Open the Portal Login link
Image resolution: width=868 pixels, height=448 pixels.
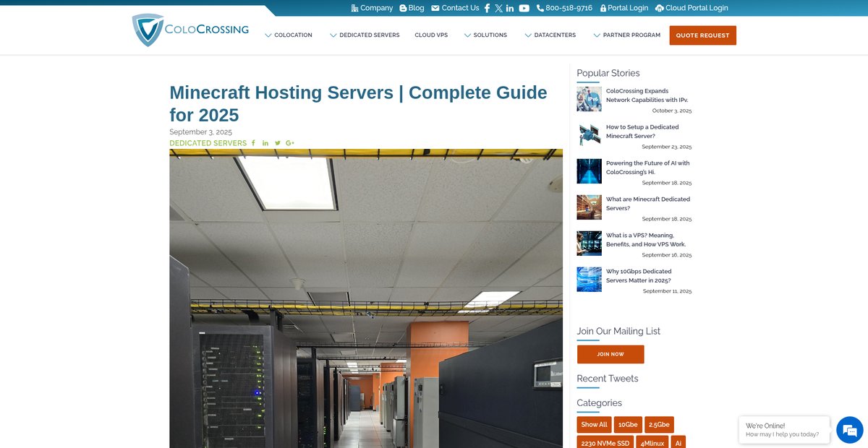624,8
